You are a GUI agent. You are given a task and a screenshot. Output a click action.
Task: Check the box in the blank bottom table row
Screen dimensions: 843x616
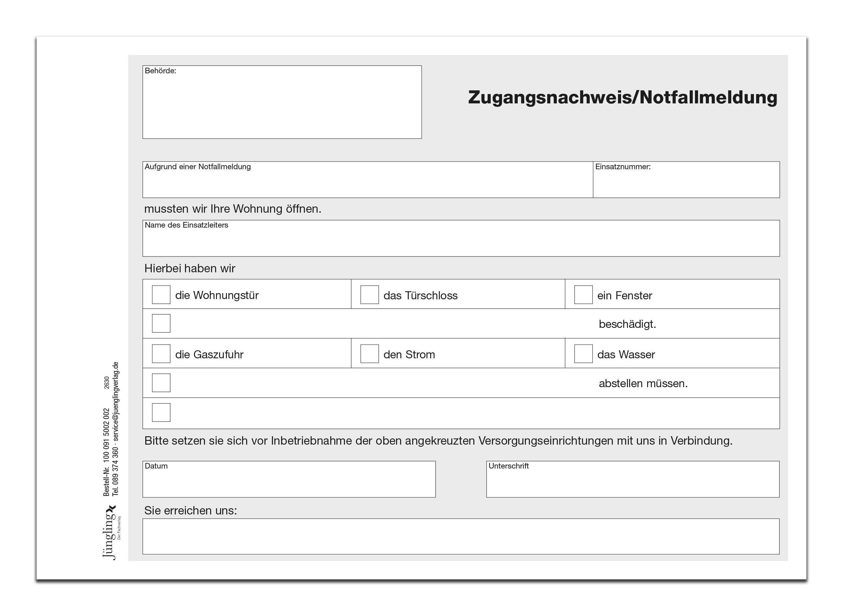(x=161, y=412)
